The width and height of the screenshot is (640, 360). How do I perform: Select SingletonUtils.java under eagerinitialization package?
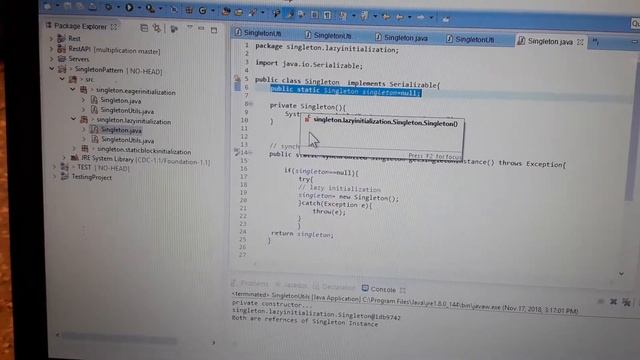[x=127, y=110]
